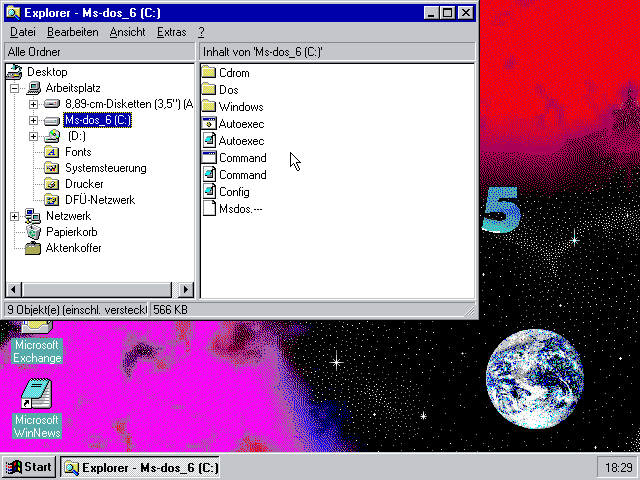Click the Papierkorb recycle bin icon
The width and height of the screenshot is (640, 480).
33,232
